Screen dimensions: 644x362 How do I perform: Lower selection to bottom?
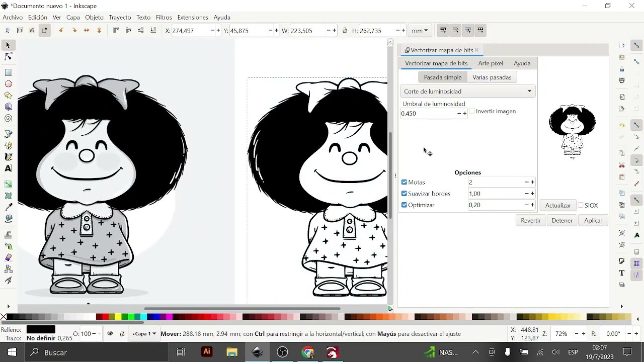click(153, 31)
